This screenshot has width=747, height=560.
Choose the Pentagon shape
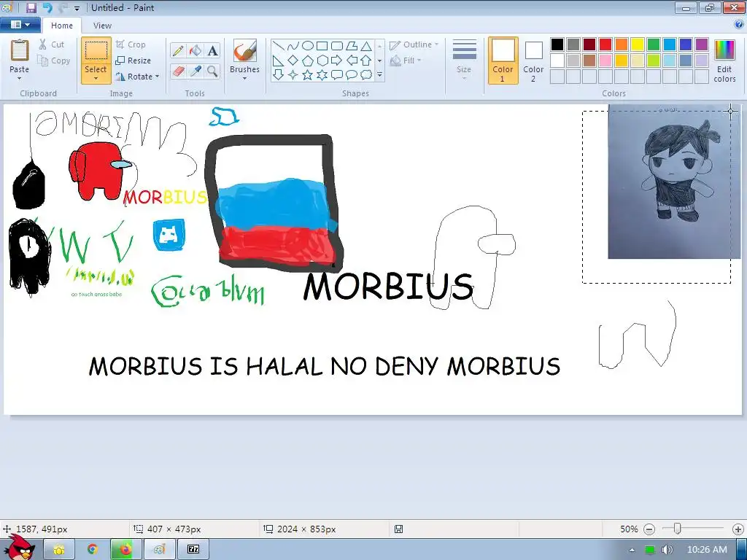[308, 61]
